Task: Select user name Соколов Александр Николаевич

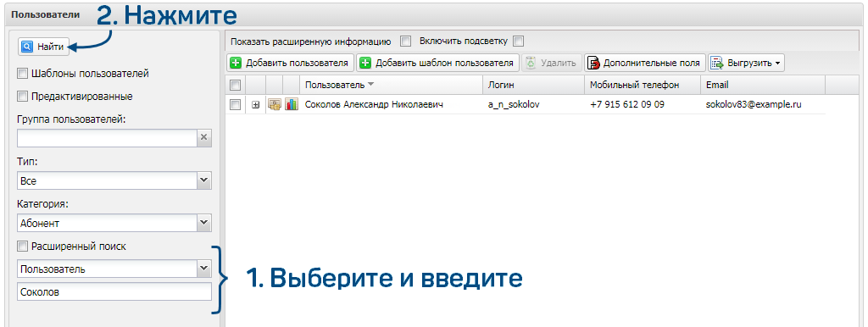Action: coord(374,104)
